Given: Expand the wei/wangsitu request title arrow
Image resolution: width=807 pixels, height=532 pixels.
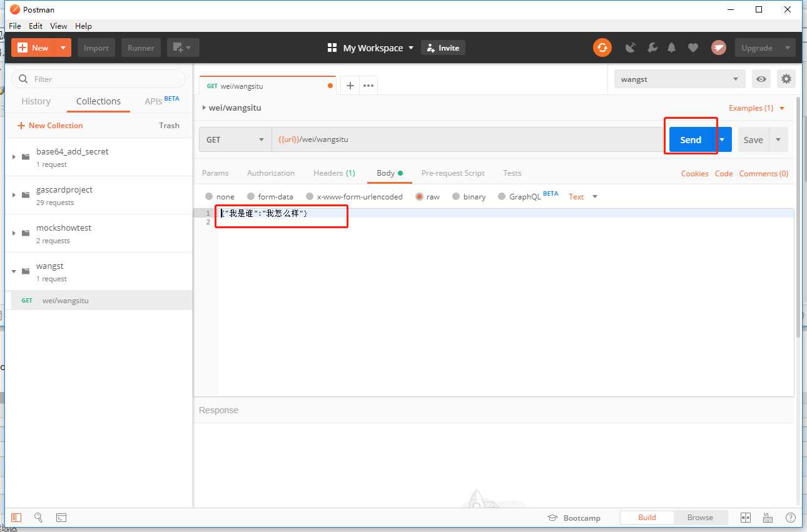Looking at the screenshot, I should (x=204, y=108).
